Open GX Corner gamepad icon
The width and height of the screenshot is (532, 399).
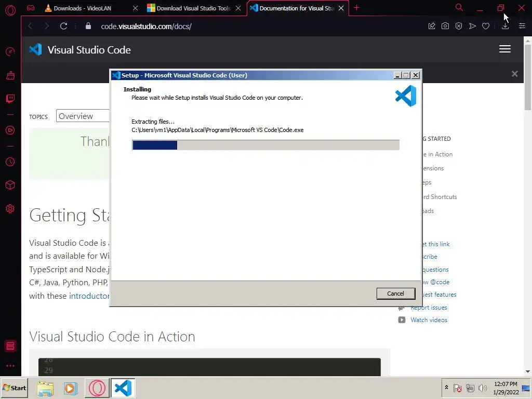pyautogui.click(x=31, y=8)
